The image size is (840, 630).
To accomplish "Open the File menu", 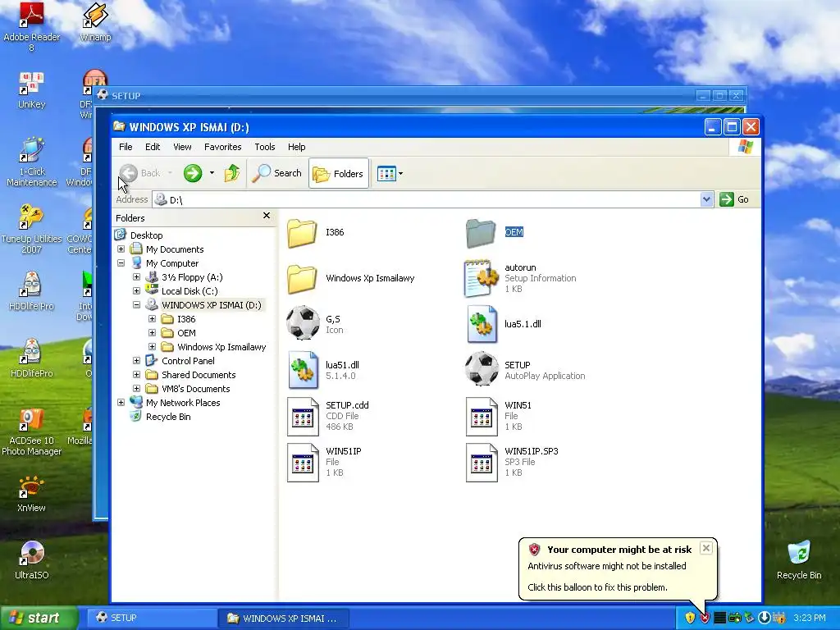I will 126,147.
